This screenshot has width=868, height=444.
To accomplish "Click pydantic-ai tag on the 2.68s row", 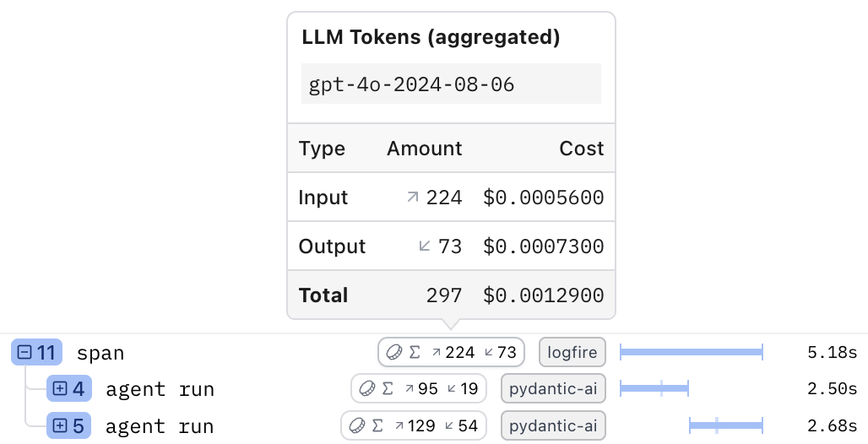I will pyautogui.click(x=553, y=426).
